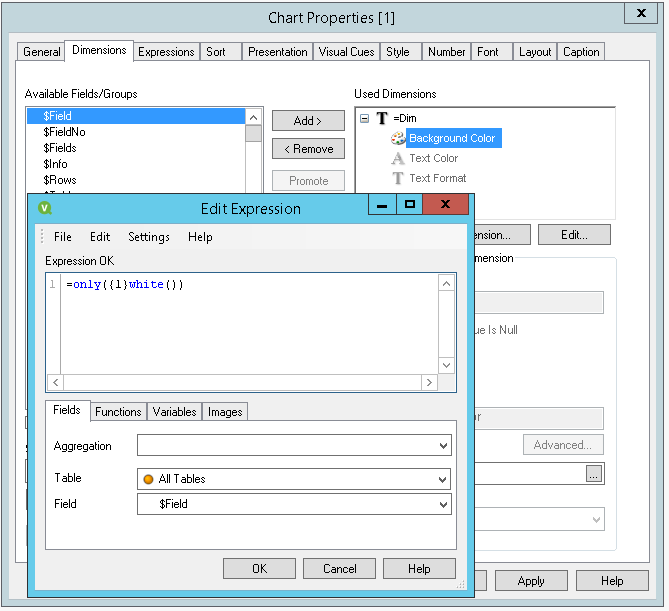Image resolution: width=669 pixels, height=611 pixels.
Task: Click the Text Format T icon
Action: tap(398, 178)
